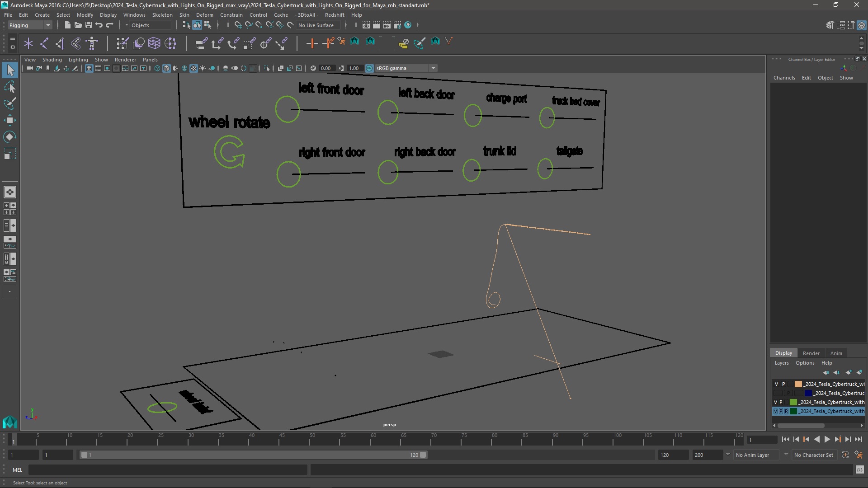Toggle V visibility on the light green layer

775,402
